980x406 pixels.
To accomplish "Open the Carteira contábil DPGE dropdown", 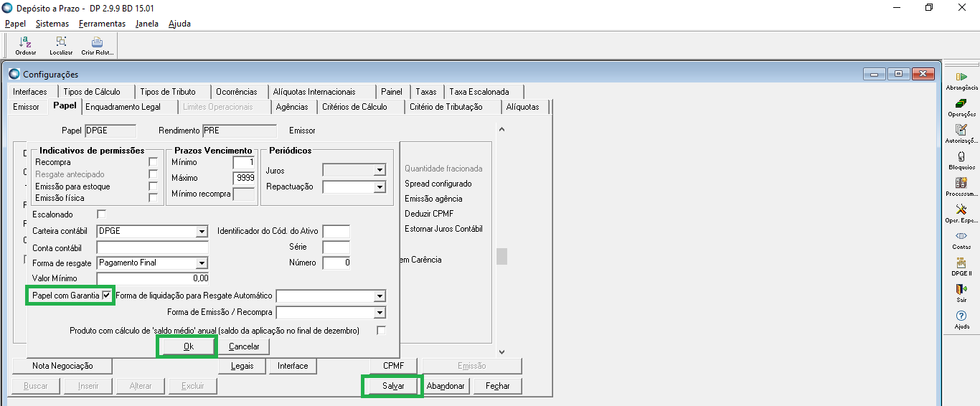I will pyautogui.click(x=202, y=232).
